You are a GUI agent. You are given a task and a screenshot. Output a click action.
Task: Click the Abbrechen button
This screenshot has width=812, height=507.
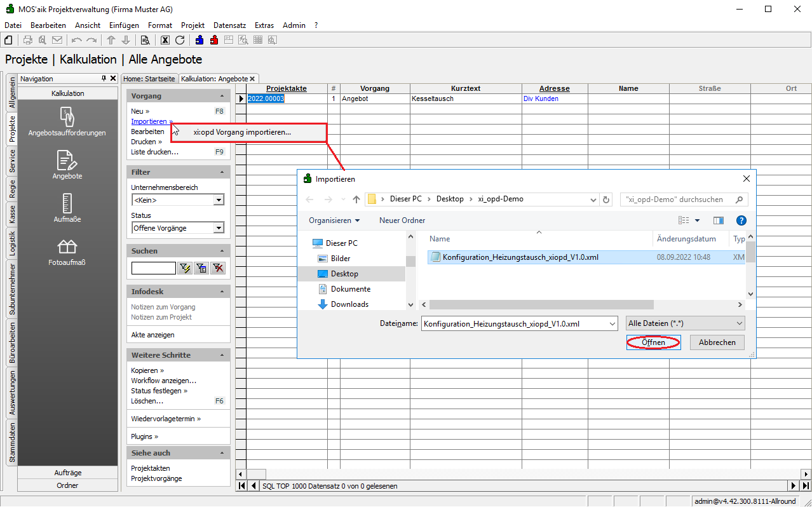[717, 342]
